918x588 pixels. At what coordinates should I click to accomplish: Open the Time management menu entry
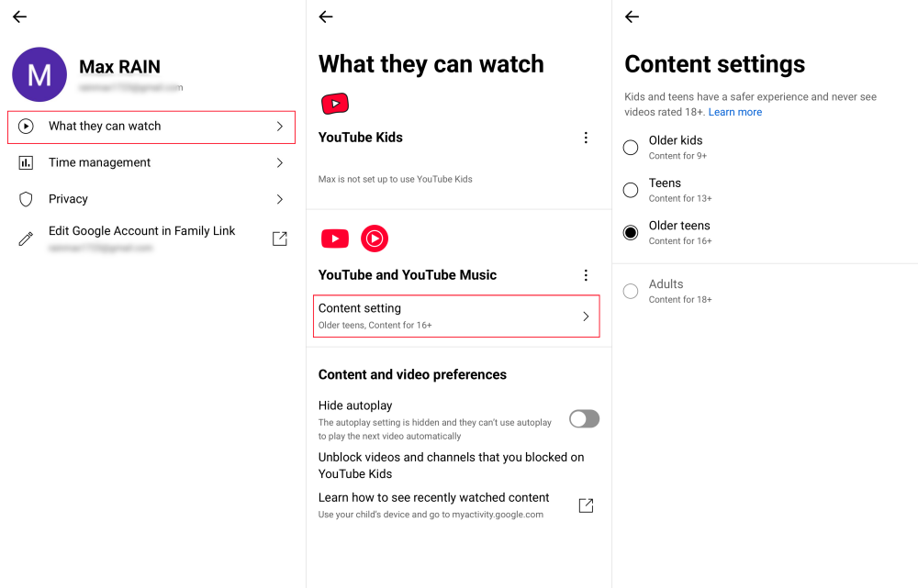coord(151,162)
